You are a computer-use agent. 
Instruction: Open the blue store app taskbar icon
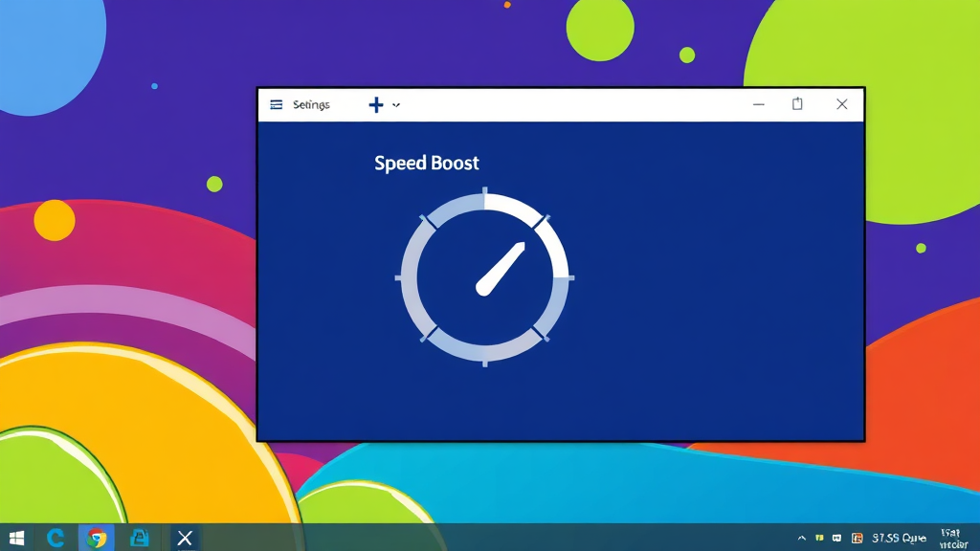pos(140,538)
